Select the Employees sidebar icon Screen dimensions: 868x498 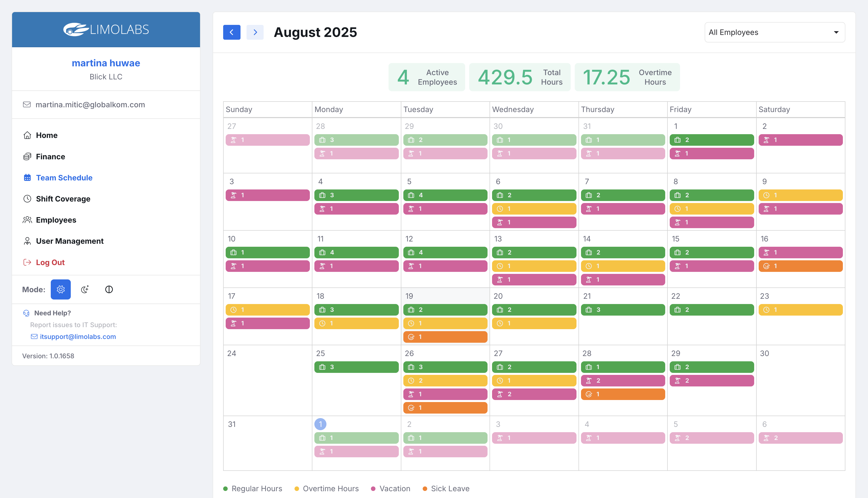tap(28, 220)
